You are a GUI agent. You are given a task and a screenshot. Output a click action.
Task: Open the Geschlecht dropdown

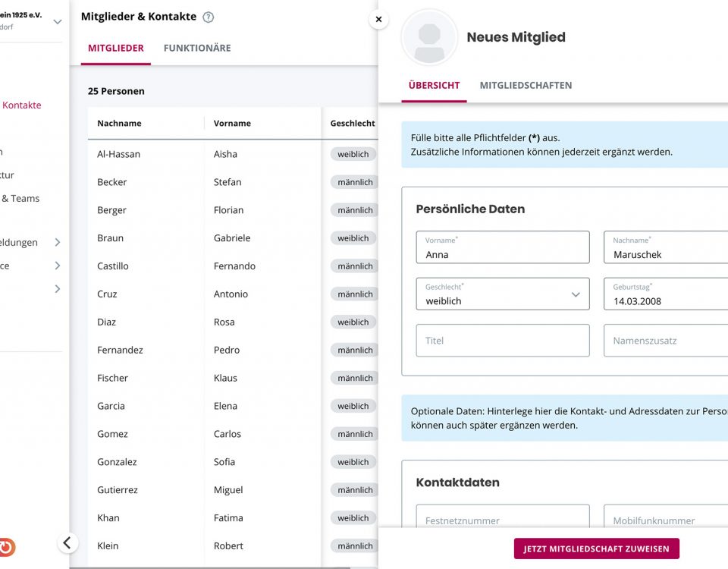point(502,294)
